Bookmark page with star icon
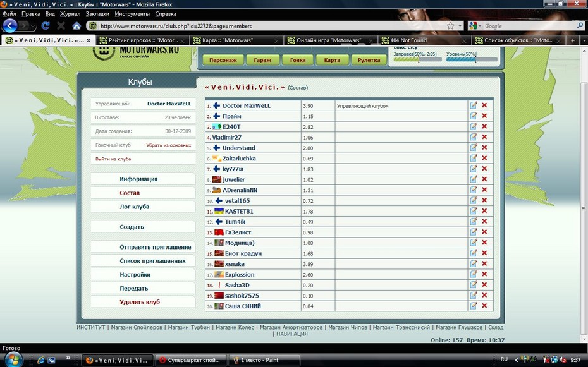 (x=450, y=26)
